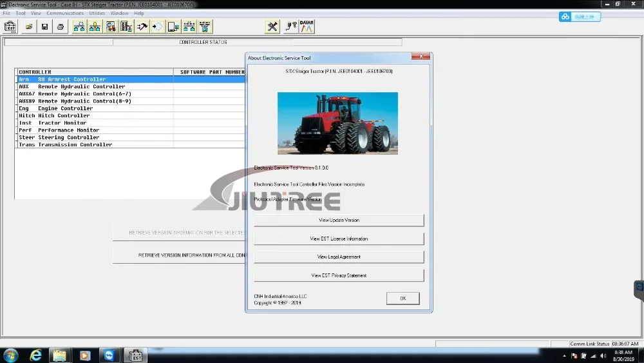Select the Inst Tractor Monitor row
The image size is (644, 363).
point(131,123)
